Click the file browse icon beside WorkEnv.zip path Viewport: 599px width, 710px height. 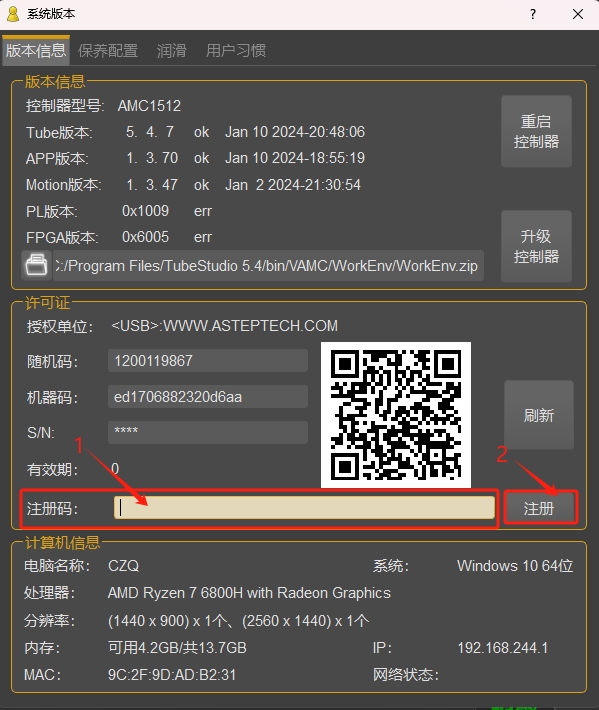[36, 265]
